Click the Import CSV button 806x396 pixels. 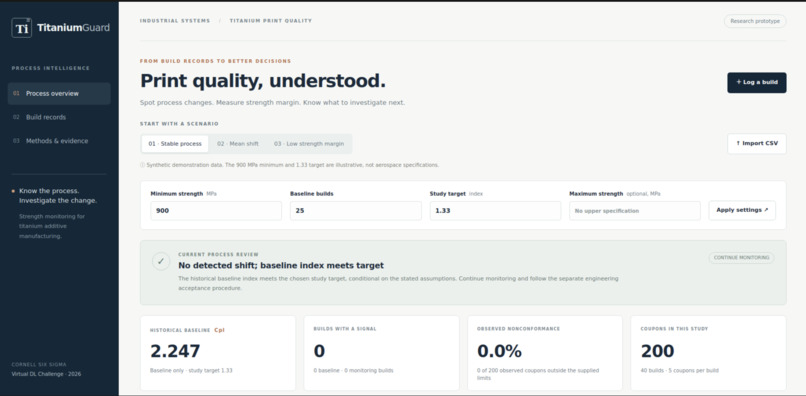757,143
